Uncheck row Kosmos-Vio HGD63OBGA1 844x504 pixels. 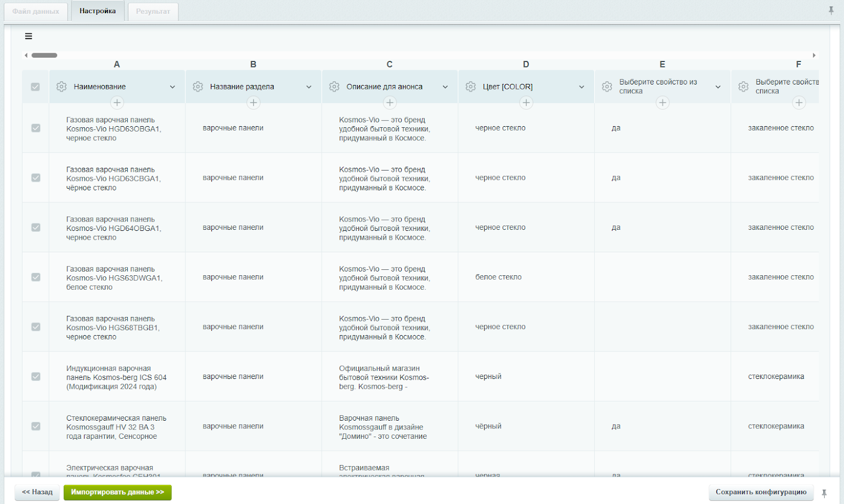(x=36, y=128)
